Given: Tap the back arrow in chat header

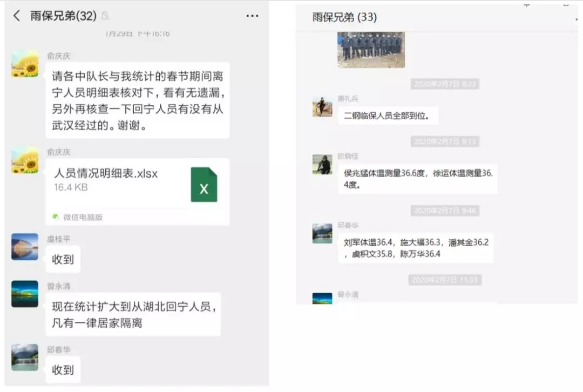Looking at the screenshot, I should [x=16, y=16].
